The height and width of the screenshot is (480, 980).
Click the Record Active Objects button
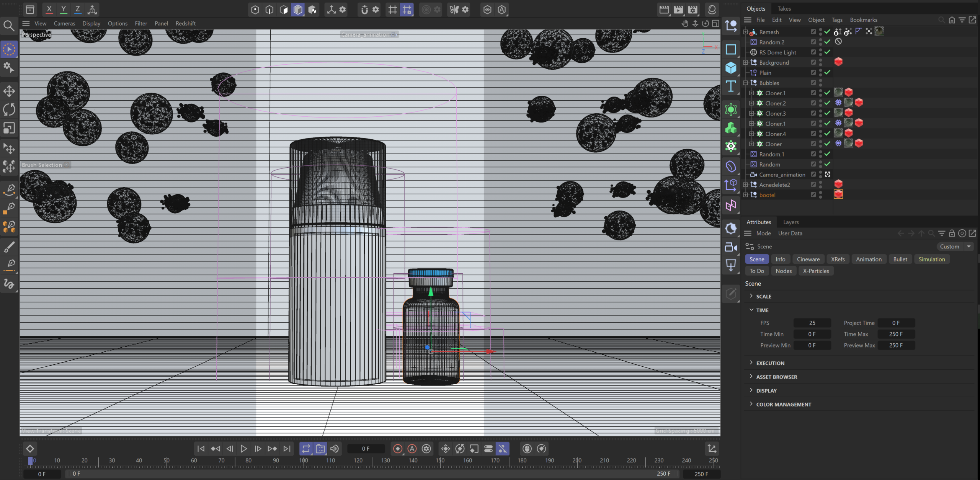[398, 449]
